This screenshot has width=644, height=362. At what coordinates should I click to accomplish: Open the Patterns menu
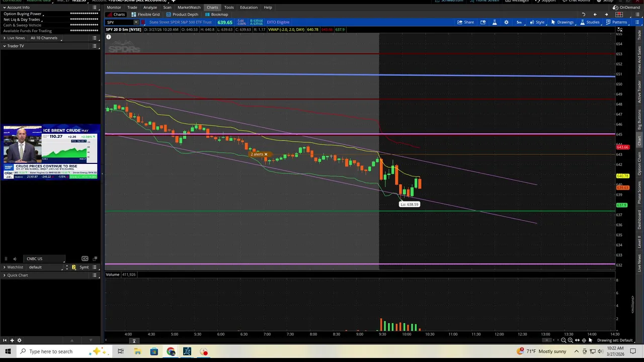(616, 22)
